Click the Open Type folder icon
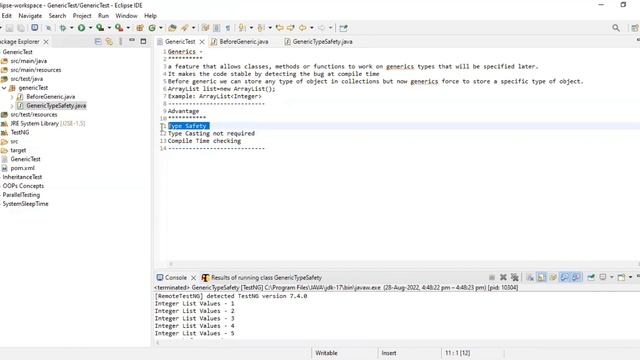 (172, 28)
